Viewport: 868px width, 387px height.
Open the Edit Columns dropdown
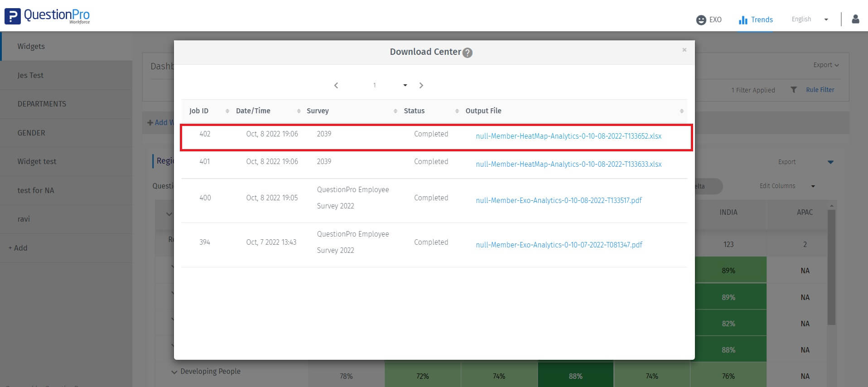coord(787,186)
